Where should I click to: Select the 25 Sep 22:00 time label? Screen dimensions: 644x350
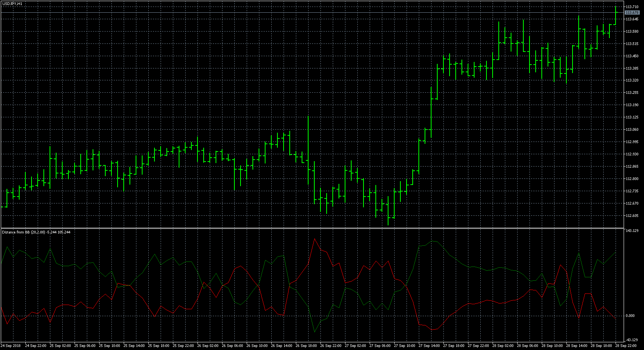click(x=183, y=346)
